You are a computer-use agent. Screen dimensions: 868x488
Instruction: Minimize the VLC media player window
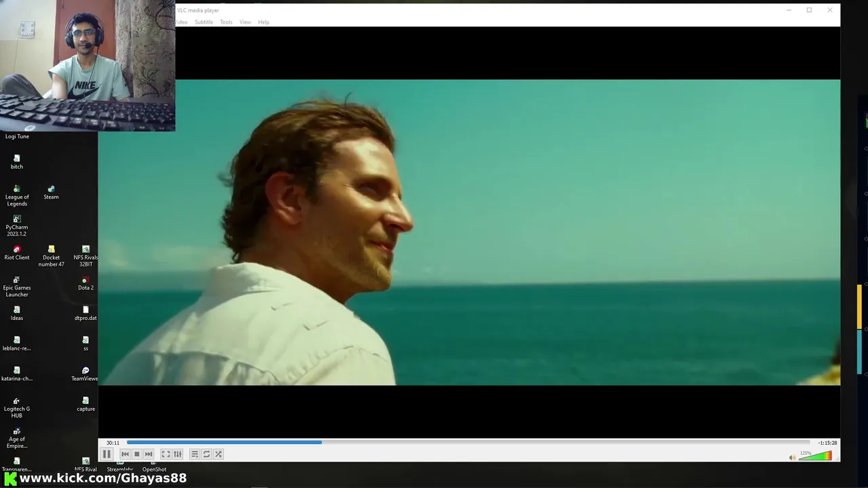point(789,10)
